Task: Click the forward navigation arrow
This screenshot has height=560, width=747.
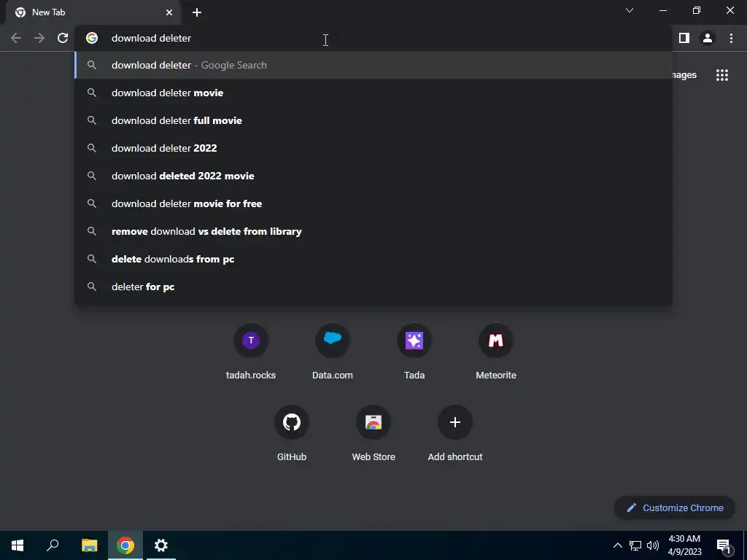Action: (x=39, y=38)
